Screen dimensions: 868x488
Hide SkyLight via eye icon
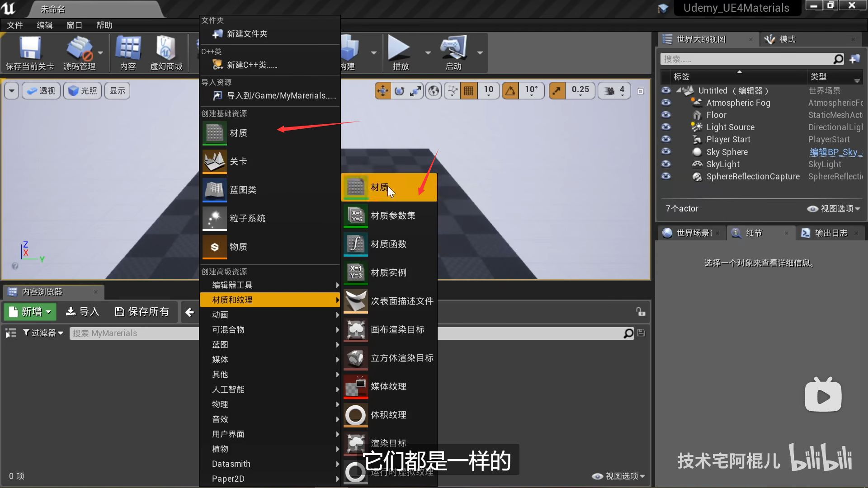point(666,164)
